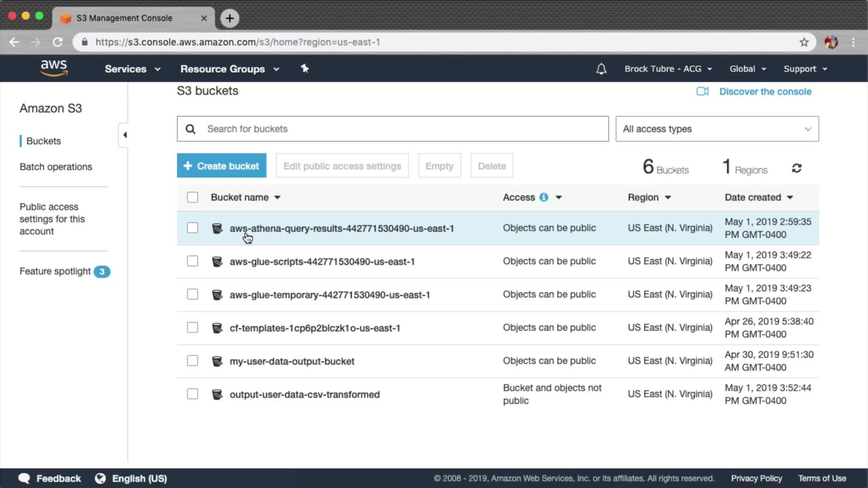Open the Discover the console link
The height and width of the screenshot is (488, 868).
coord(765,92)
